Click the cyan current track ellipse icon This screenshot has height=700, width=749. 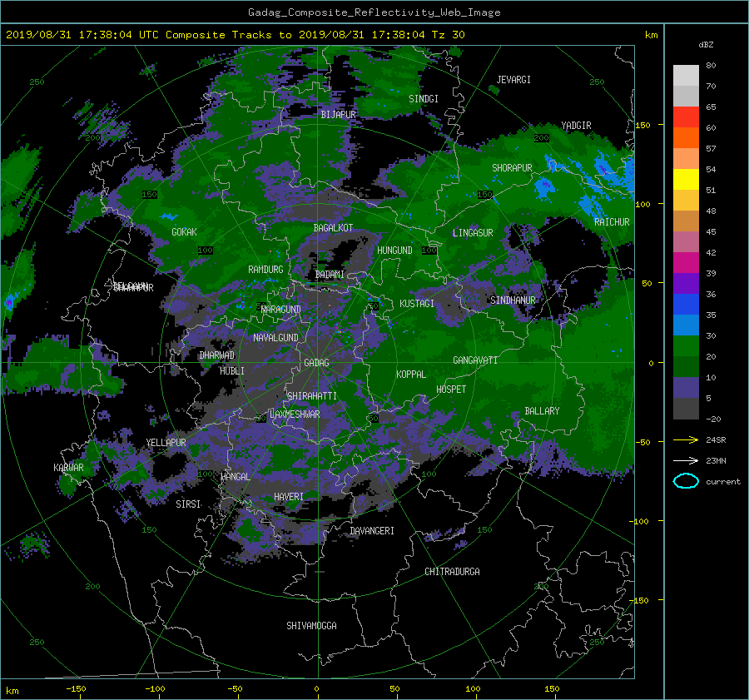[686, 481]
